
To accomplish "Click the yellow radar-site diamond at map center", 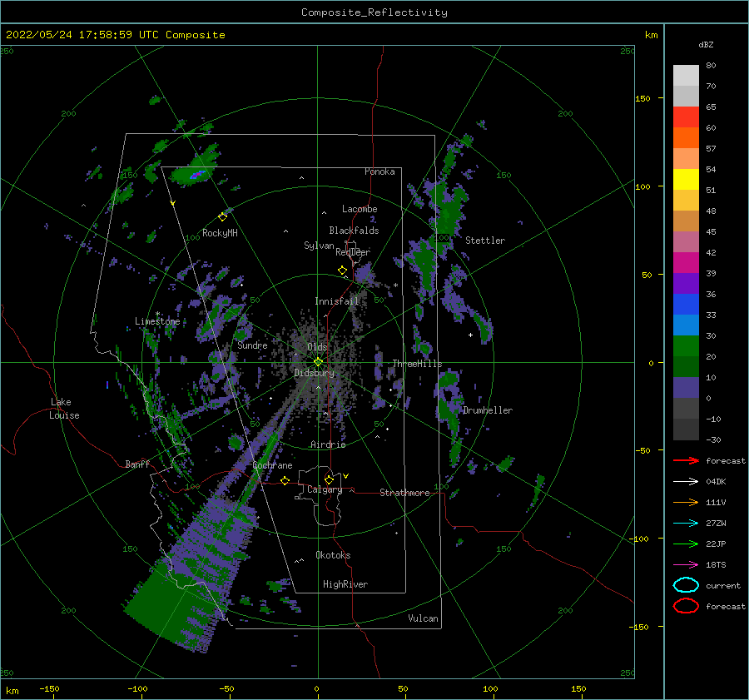I will pos(318,362).
